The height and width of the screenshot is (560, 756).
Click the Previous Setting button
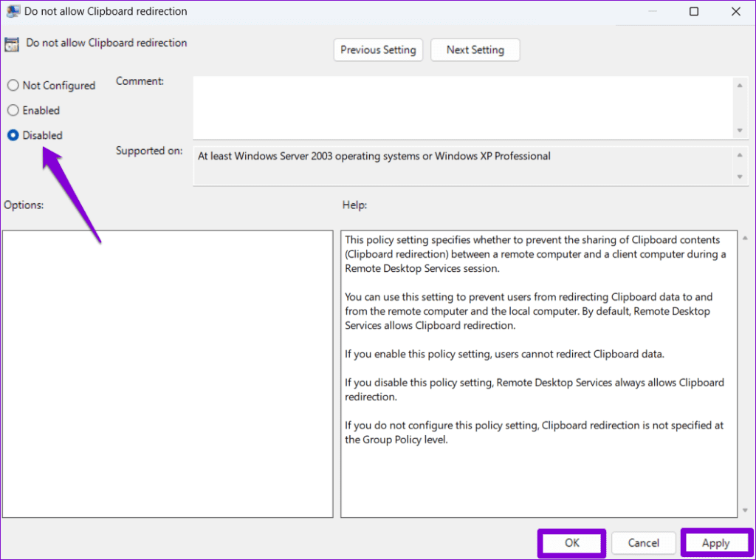click(378, 49)
